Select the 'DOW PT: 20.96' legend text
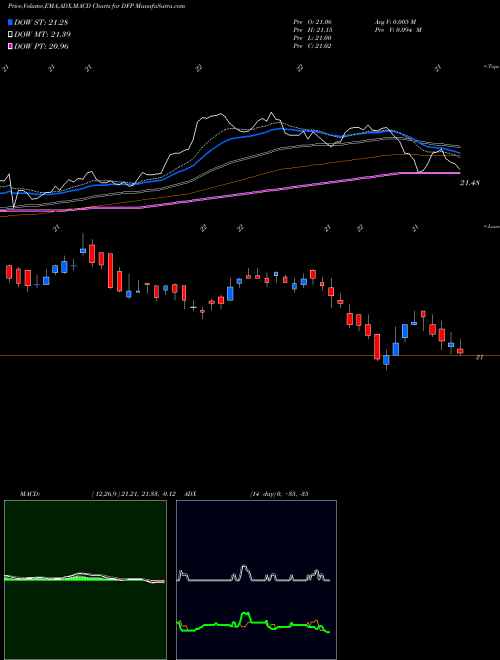500x660 pixels. (x=41, y=46)
